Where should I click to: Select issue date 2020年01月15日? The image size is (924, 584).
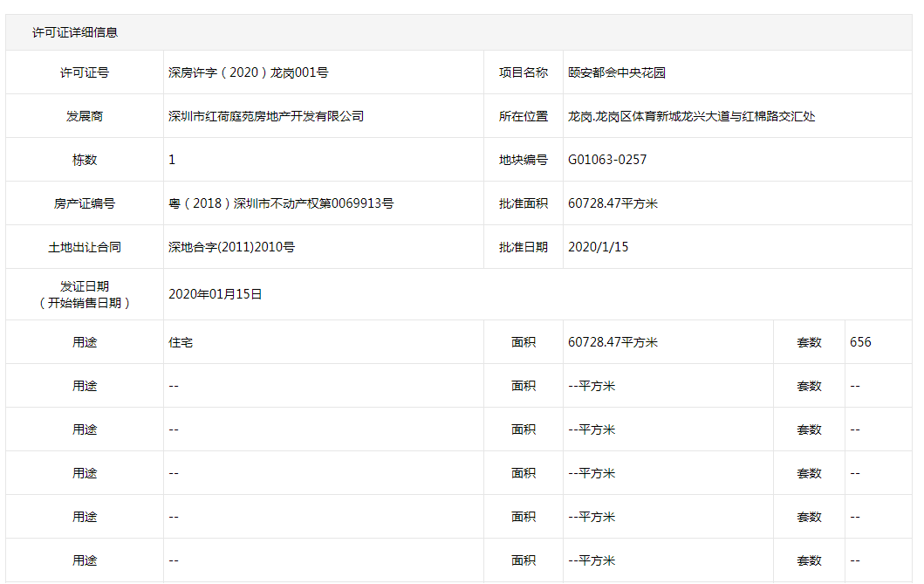coord(216,294)
